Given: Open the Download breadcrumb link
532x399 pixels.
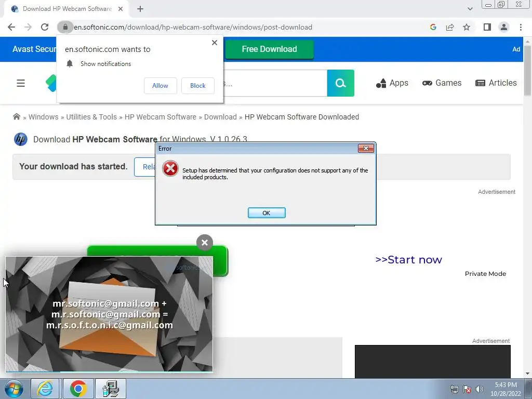Looking at the screenshot, I should 220,117.
